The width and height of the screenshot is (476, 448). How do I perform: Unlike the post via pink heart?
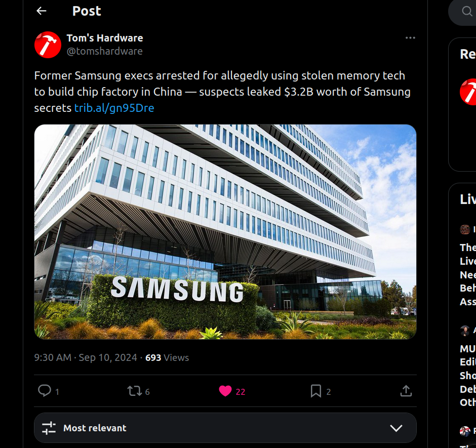tap(225, 391)
